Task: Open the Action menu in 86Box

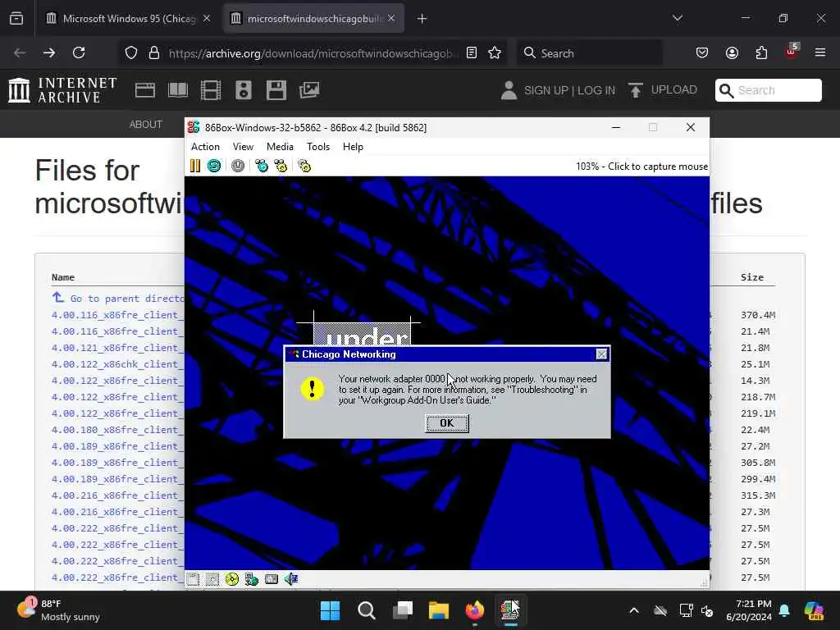Action: tap(205, 147)
